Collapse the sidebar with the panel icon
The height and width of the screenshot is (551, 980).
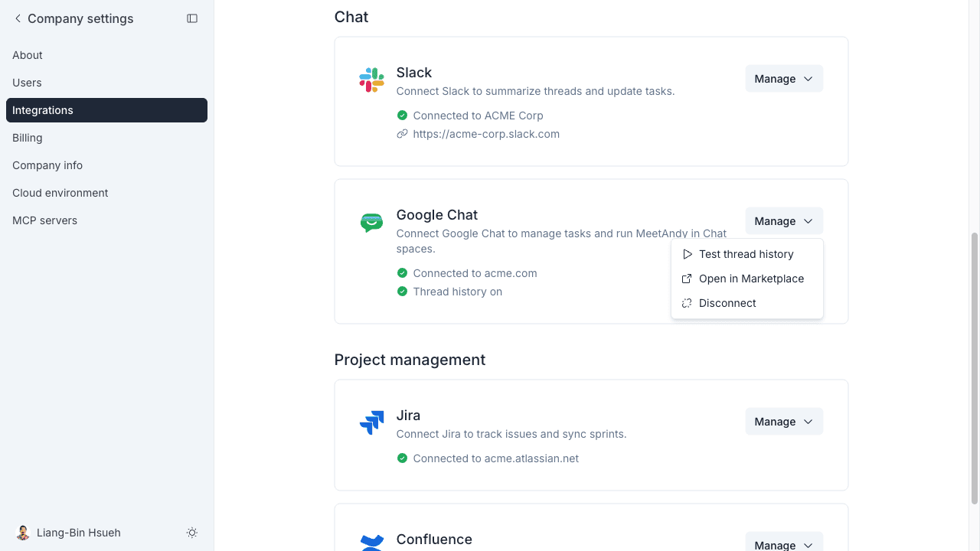[x=192, y=18]
